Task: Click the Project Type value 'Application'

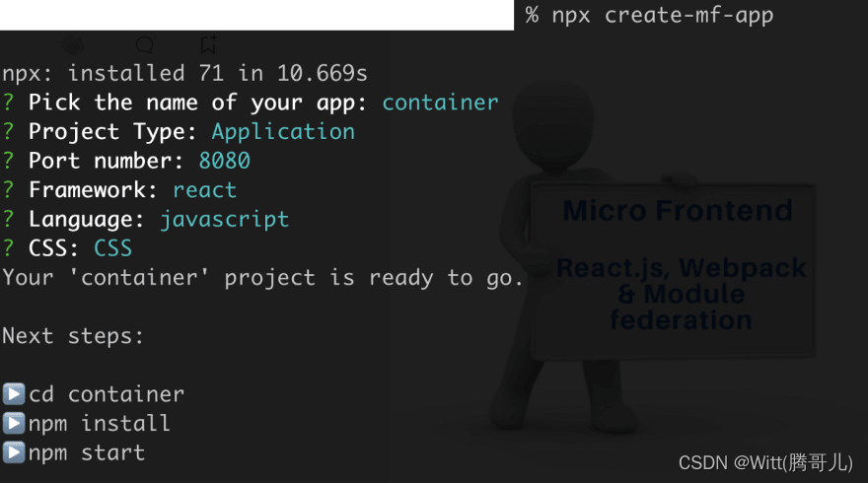Action: pyautogui.click(x=283, y=132)
